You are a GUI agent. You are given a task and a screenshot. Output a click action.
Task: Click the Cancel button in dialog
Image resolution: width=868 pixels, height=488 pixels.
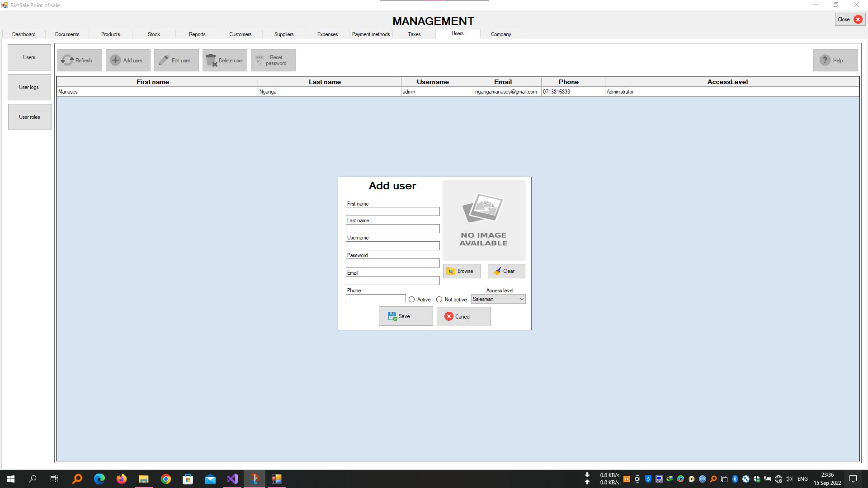[x=463, y=317]
